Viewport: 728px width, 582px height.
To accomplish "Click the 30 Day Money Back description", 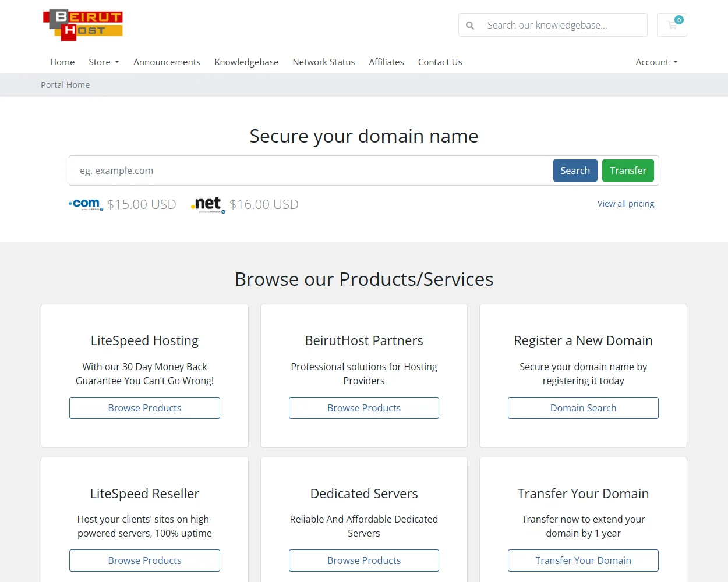I will [x=144, y=374].
